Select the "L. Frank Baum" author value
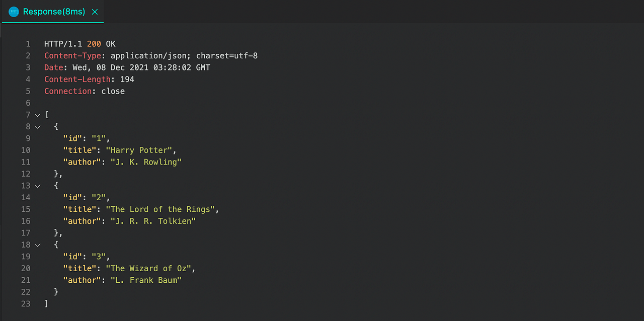644x321 pixels. tap(146, 280)
